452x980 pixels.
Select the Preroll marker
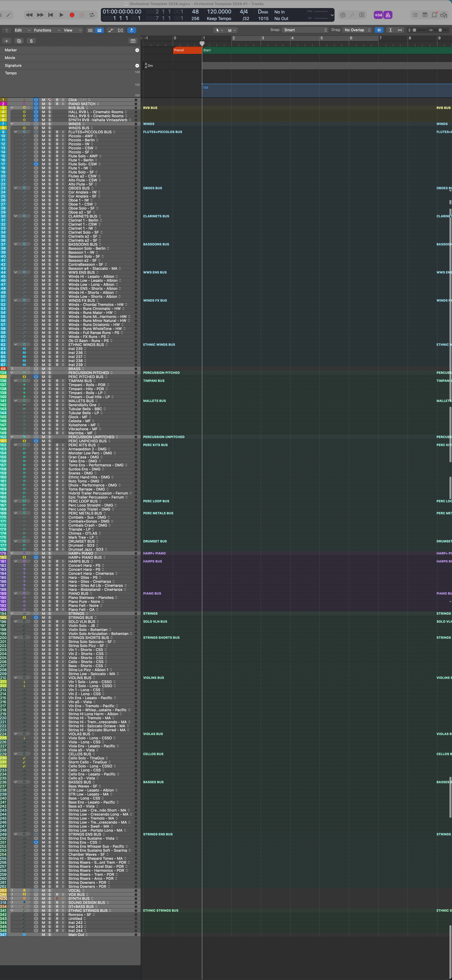(x=187, y=50)
